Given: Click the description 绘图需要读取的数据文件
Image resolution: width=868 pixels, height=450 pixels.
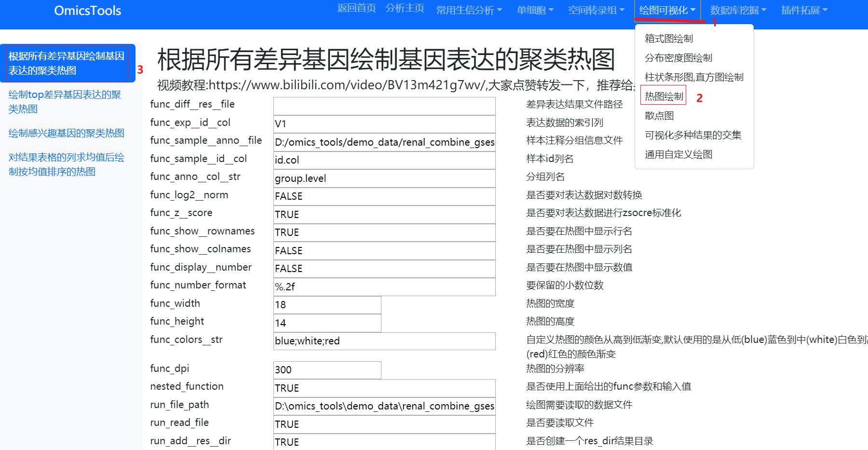Looking at the screenshot, I should click(579, 405).
